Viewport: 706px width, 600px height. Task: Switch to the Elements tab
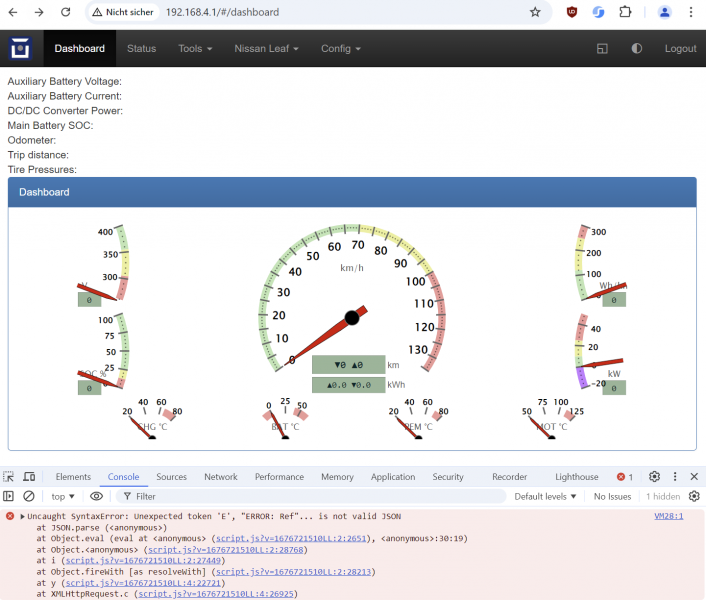73,477
